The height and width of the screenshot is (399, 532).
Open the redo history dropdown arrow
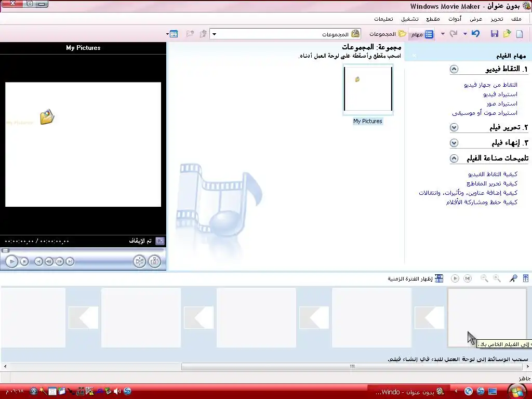(x=443, y=34)
